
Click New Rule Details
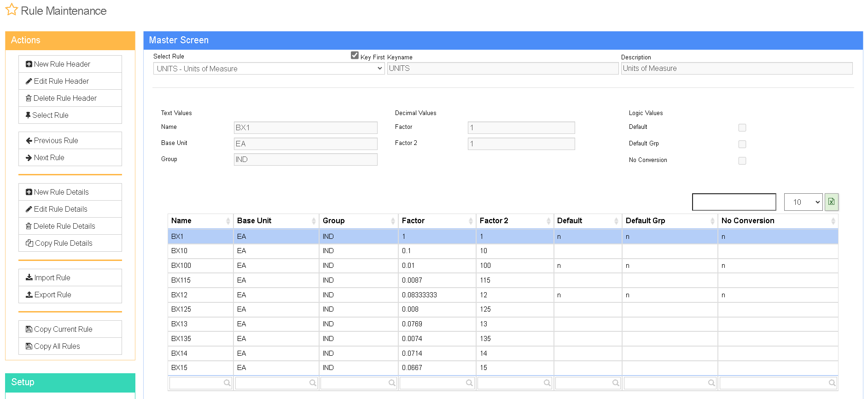pos(70,192)
